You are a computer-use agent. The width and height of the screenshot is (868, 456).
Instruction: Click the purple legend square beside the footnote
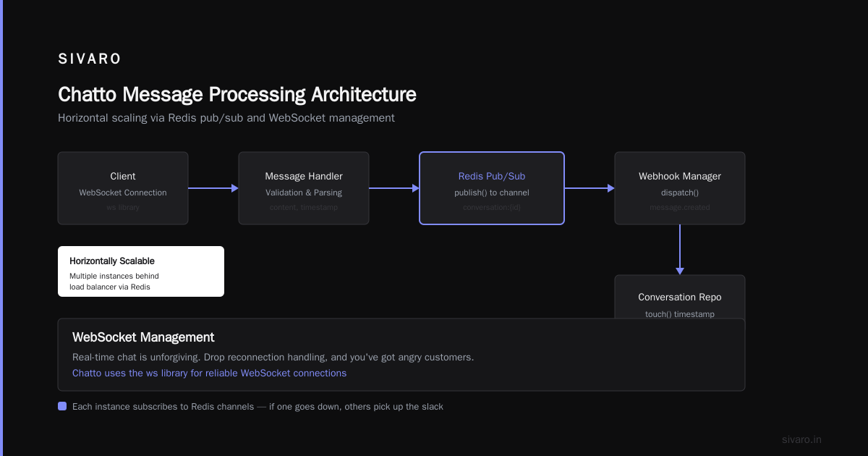62,406
